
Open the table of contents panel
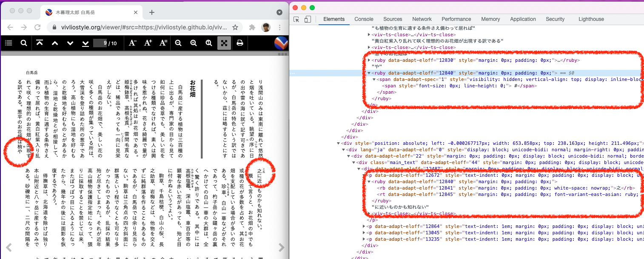[x=8, y=43]
